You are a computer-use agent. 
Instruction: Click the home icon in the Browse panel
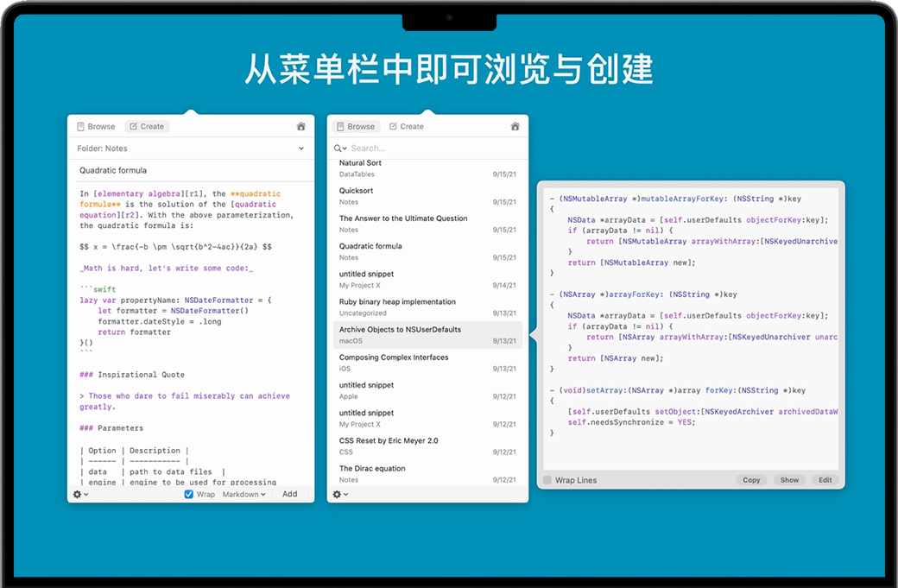(x=515, y=127)
